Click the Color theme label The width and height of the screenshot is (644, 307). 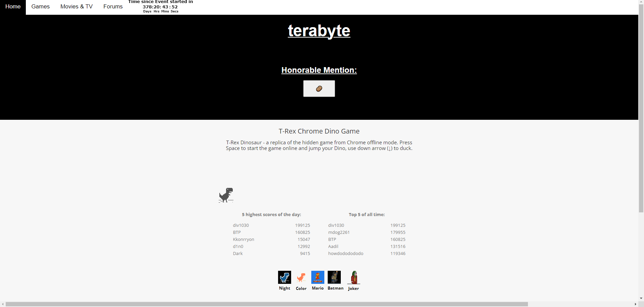click(301, 289)
